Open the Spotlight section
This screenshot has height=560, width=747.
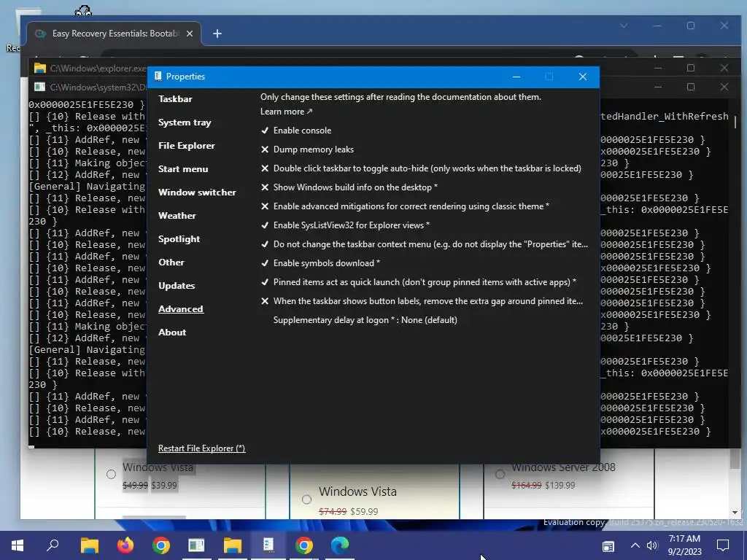click(x=179, y=239)
